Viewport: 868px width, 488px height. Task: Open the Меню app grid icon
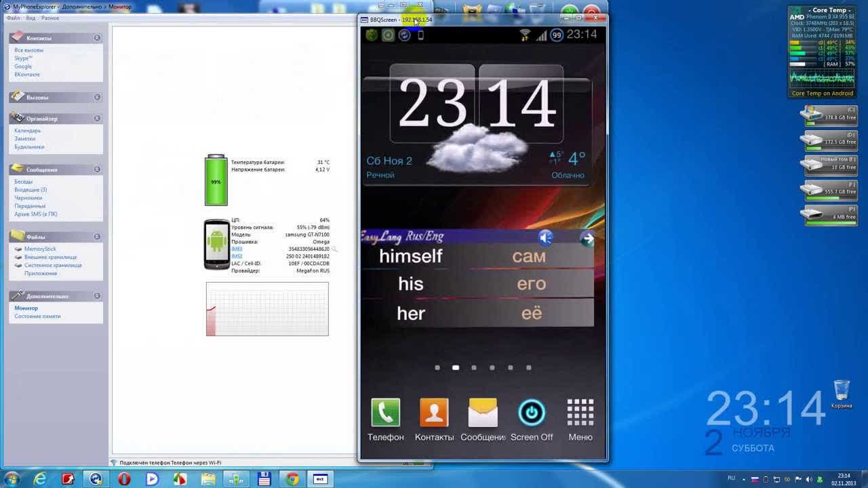(580, 413)
